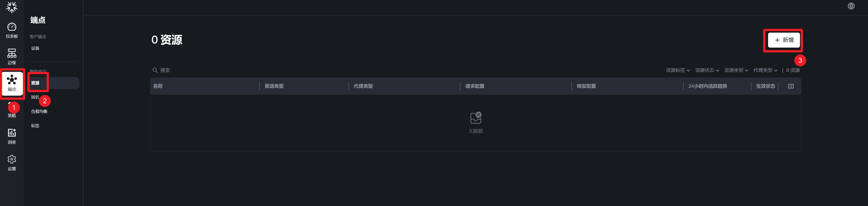Click the globe language icon
Viewport: 868px width, 206px height.
click(x=851, y=6)
